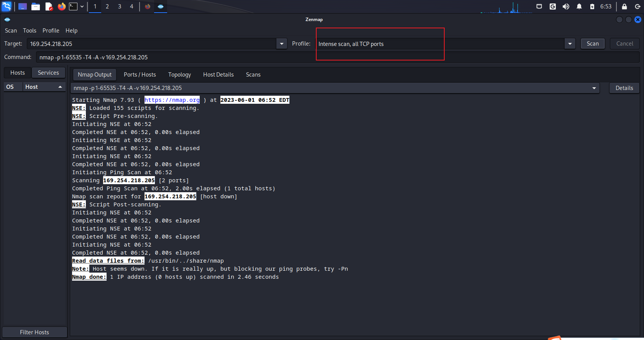The image size is (644, 340).
Task: Click the log out icon
Action: point(637,7)
